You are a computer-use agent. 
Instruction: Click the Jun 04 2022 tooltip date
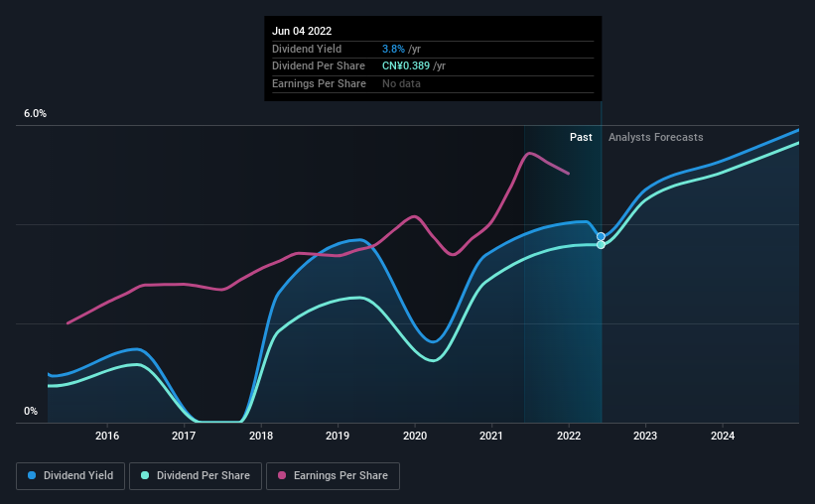tap(302, 31)
